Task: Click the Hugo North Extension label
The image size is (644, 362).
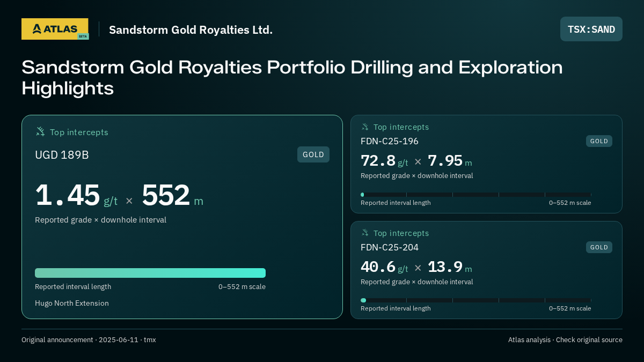Action: click(x=72, y=303)
